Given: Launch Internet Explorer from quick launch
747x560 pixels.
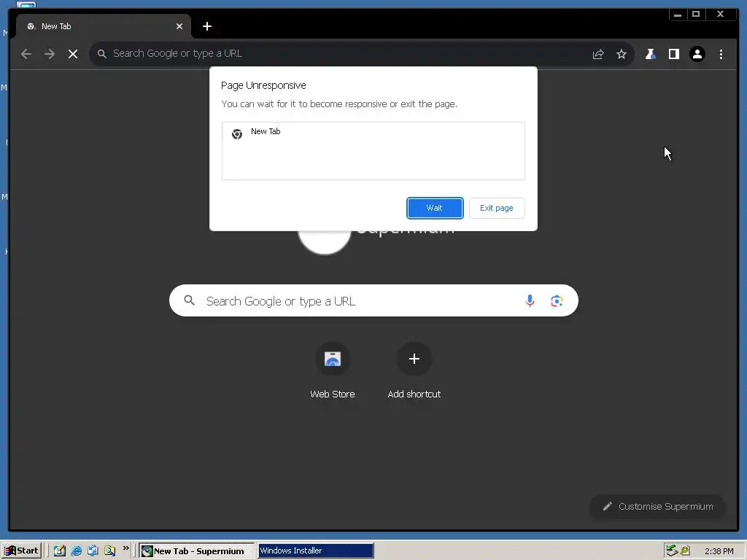Looking at the screenshot, I should tap(76, 551).
